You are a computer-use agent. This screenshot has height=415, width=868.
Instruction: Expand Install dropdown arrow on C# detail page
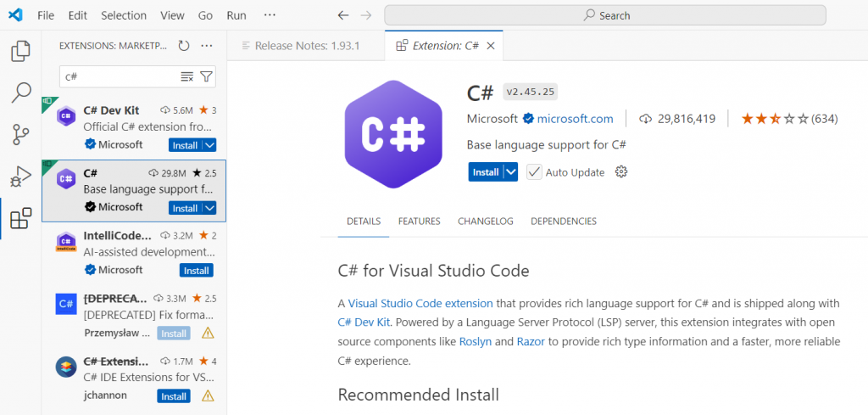click(x=510, y=172)
